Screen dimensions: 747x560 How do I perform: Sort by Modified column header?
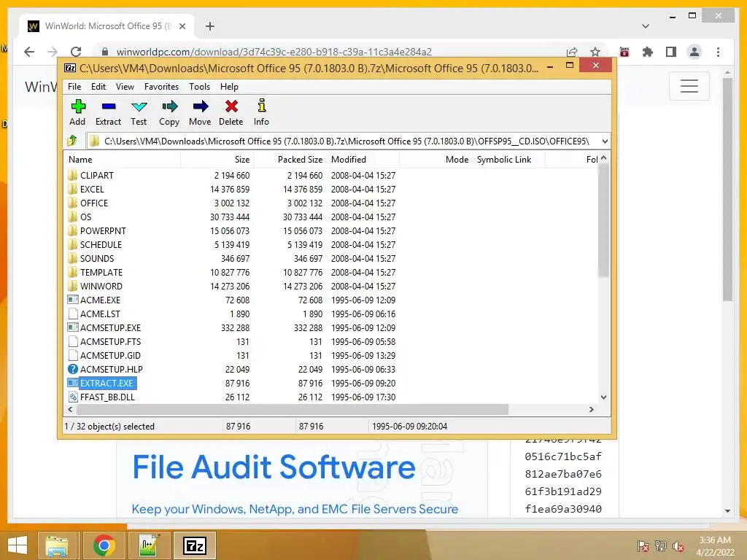[x=363, y=160]
